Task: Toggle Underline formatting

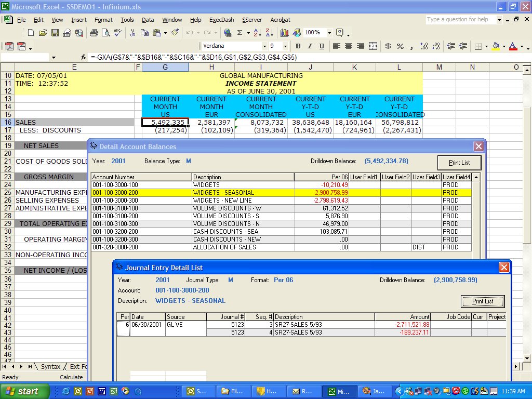Action: pyautogui.click(x=322, y=46)
